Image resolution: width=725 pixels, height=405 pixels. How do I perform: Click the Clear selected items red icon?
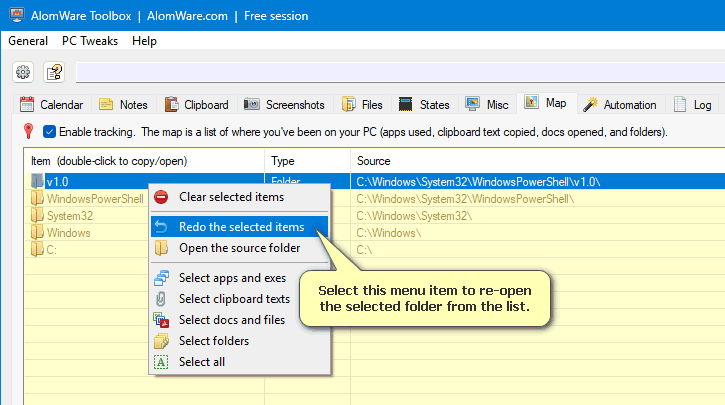161,197
